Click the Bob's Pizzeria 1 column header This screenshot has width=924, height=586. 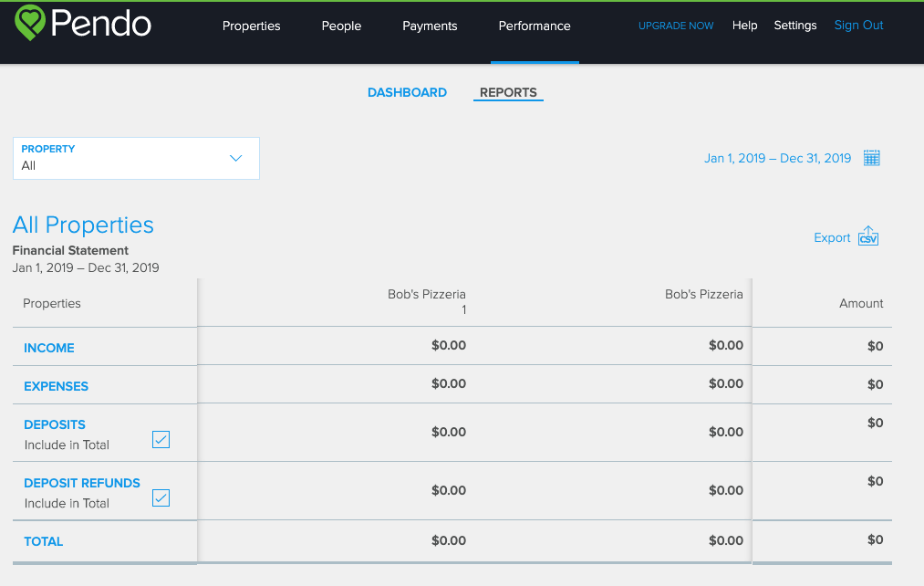pyautogui.click(x=427, y=302)
